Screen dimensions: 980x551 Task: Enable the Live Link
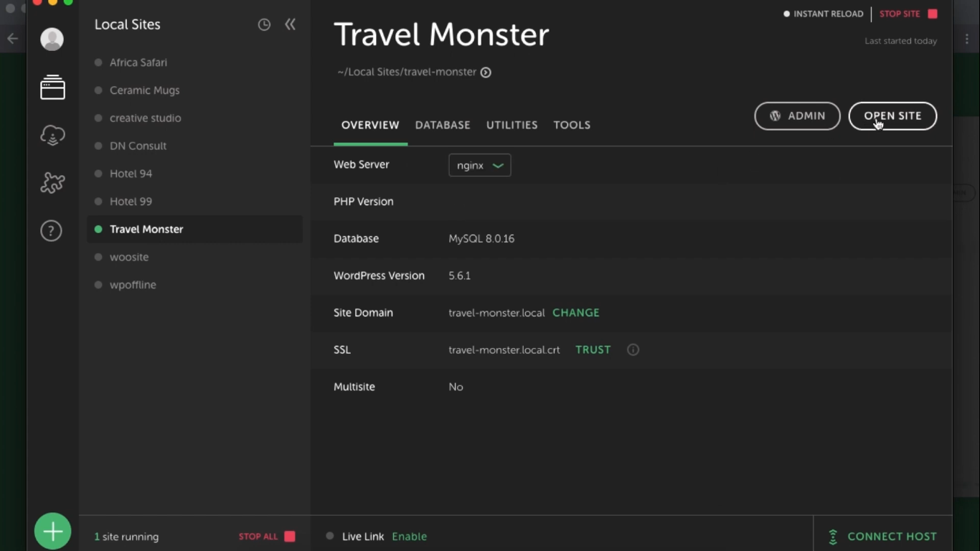tap(410, 537)
